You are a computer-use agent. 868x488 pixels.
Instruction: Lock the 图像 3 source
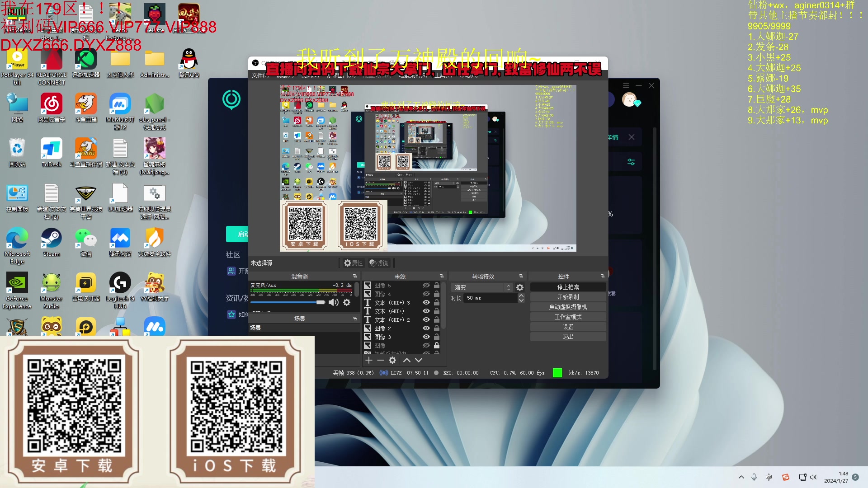pyautogui.click(x=437, y=337)
